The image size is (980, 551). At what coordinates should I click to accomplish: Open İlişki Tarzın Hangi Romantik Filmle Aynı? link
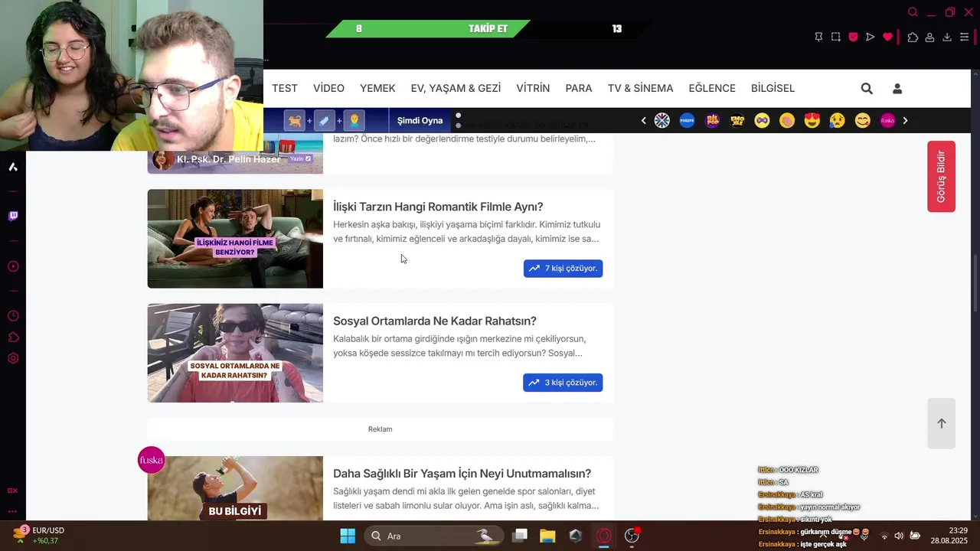(438, 207)
